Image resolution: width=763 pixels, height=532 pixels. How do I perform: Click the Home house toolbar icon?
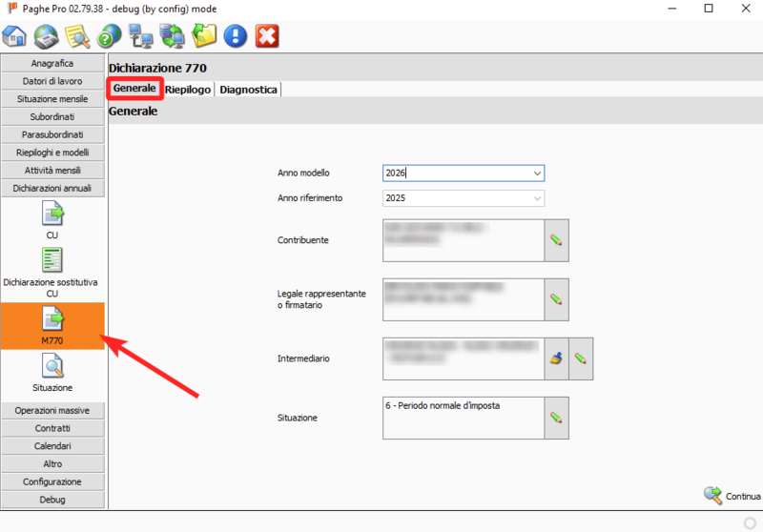(x=14, y=36)
